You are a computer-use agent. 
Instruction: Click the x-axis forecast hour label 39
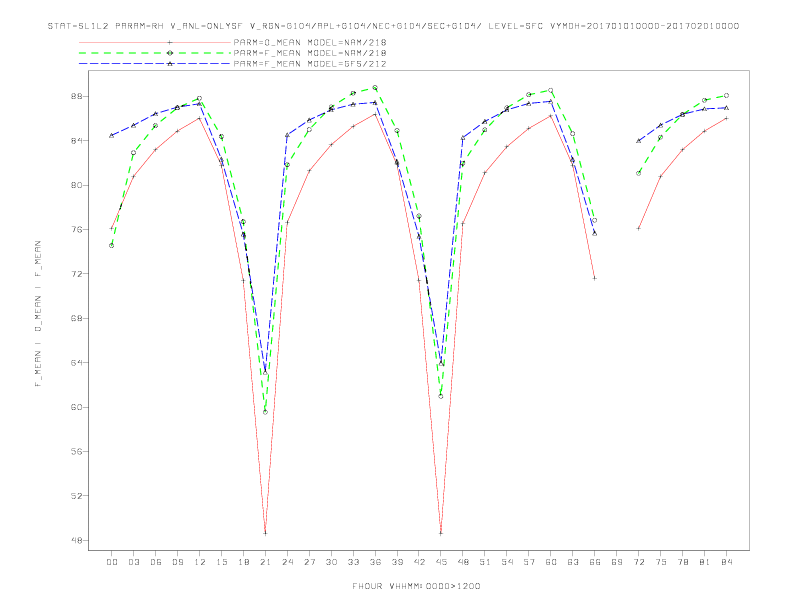tap(397, 562)
